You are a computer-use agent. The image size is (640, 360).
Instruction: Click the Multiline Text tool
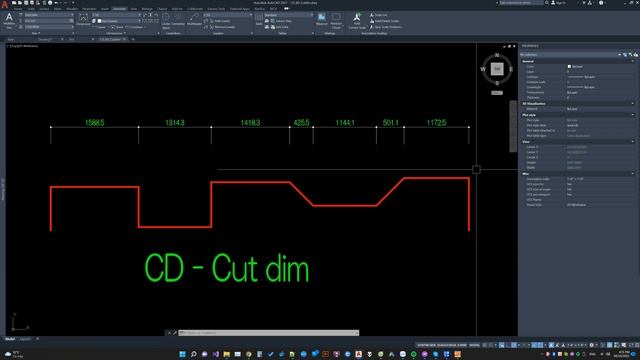(9, 20)
